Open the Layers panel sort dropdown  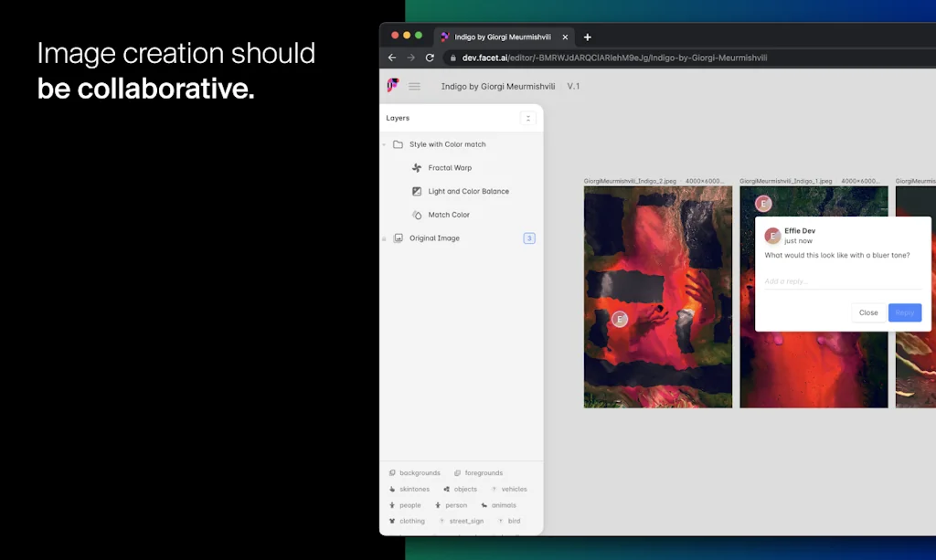click(x=528, y=118)
